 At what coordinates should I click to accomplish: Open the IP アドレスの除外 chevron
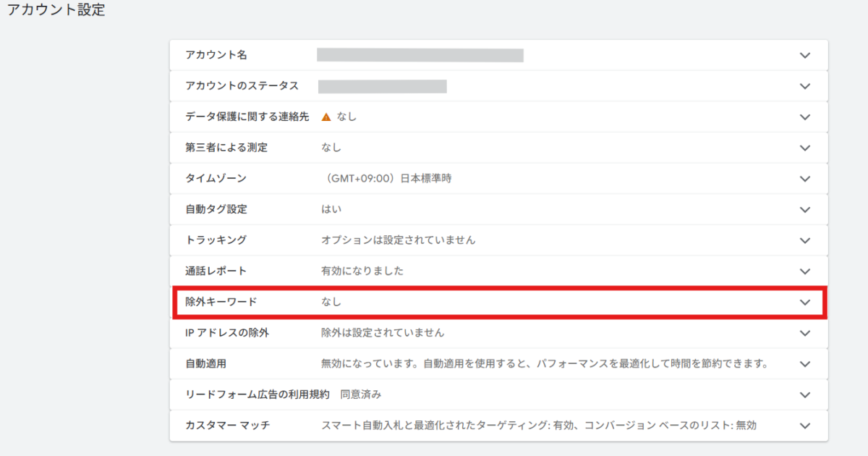pos(805,333)
